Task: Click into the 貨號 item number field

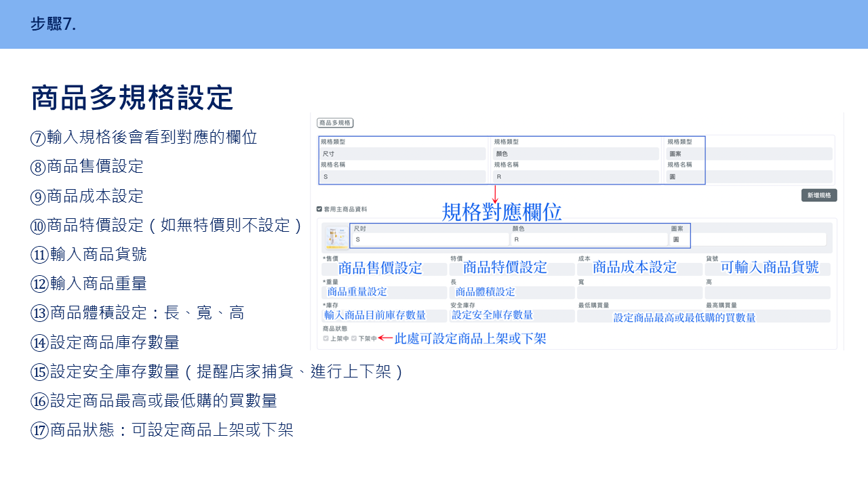Action: pyautogui.click(x=768, y=269)
